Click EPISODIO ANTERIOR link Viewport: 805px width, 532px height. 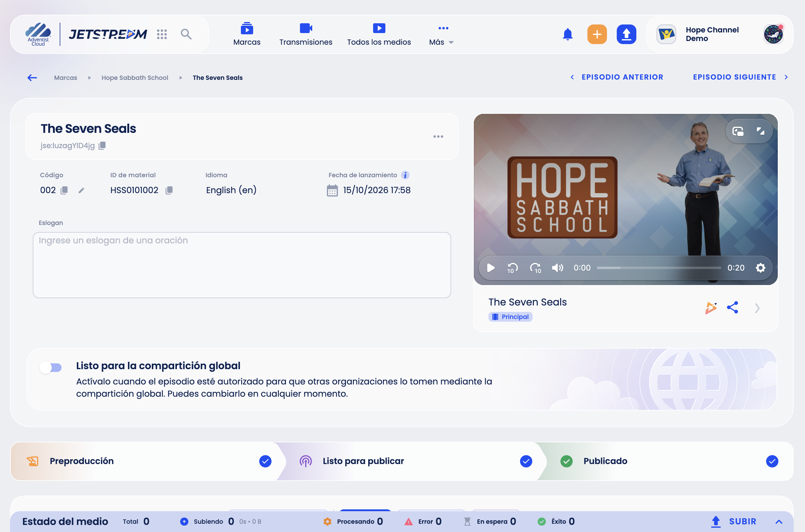click(617, 77)
